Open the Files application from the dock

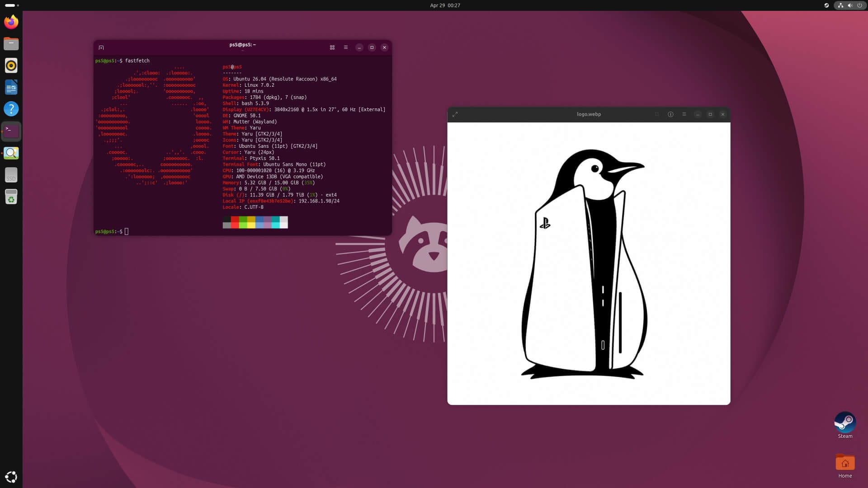(x=11, y=43)
